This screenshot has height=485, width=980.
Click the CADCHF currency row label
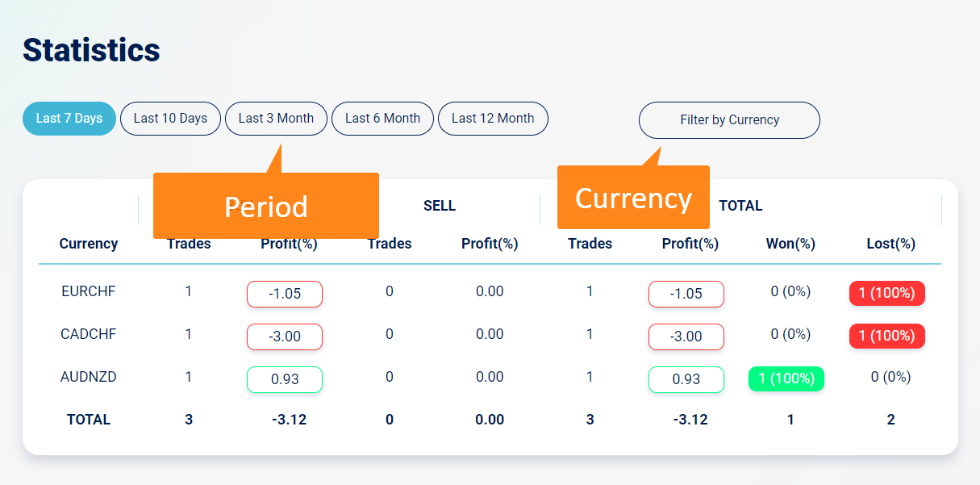[x=89, y=334]
